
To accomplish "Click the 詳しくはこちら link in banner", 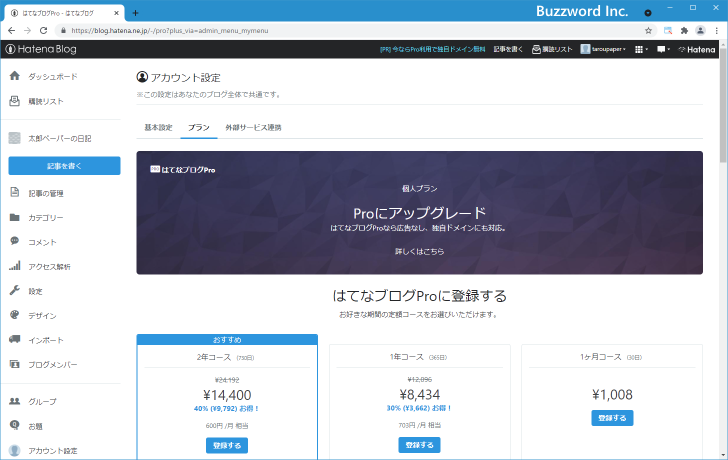I will [x=419, y=251].
